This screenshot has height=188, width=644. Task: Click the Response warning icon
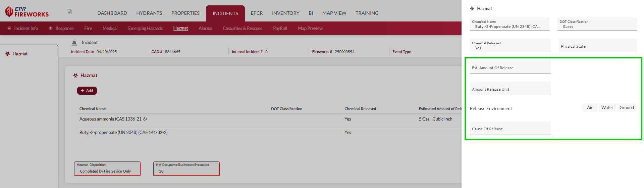pos(51,28)
